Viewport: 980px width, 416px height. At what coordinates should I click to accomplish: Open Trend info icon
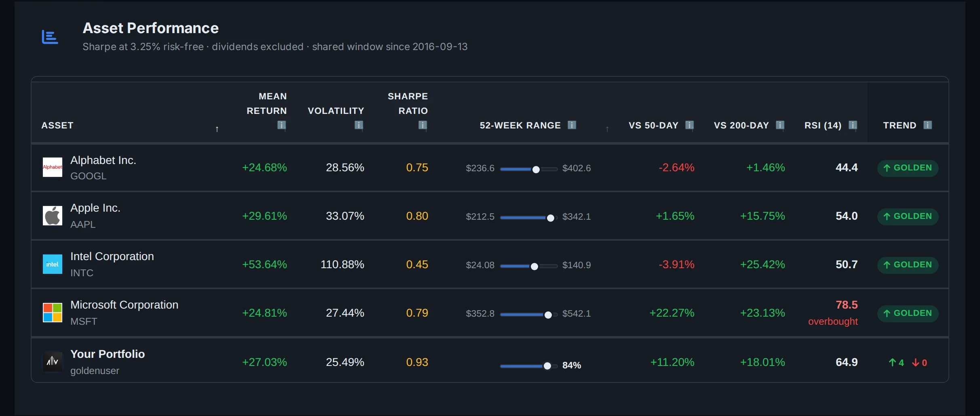point(928,125)
